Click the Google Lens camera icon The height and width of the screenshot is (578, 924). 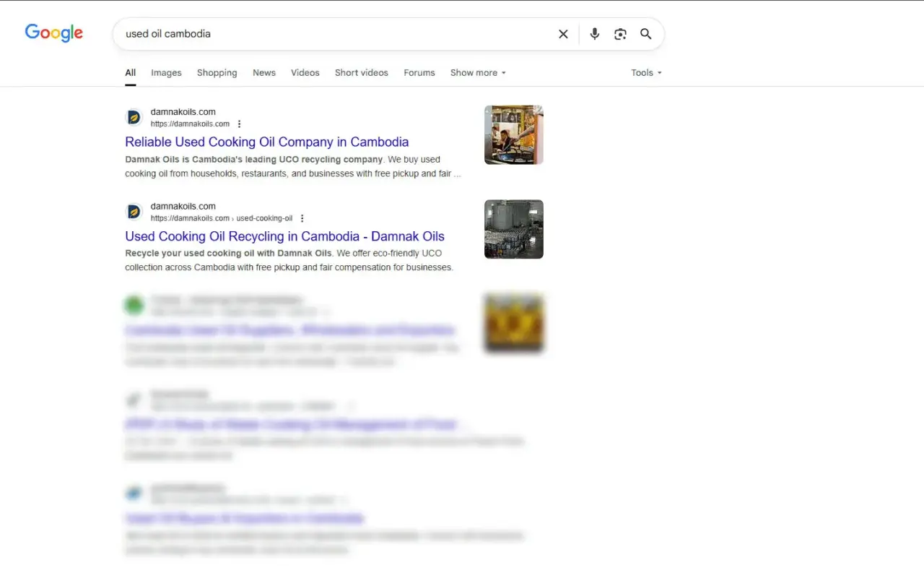tap(620, 33)
